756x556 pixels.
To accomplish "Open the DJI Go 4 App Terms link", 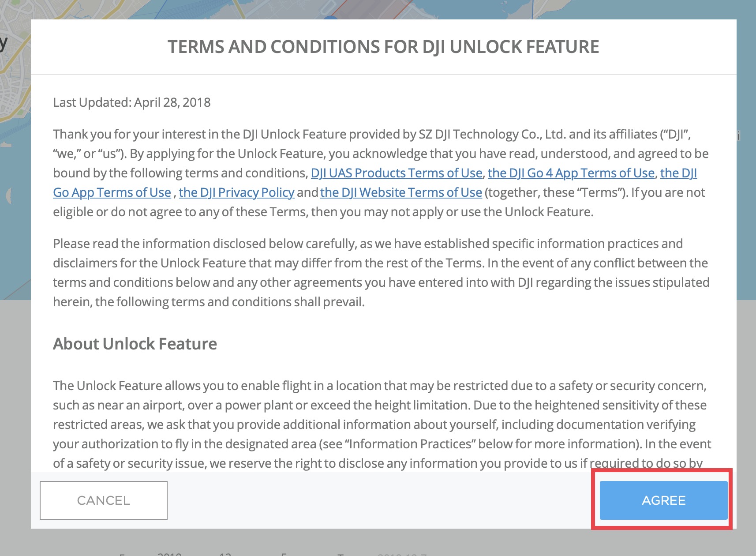I will (571, 173).
